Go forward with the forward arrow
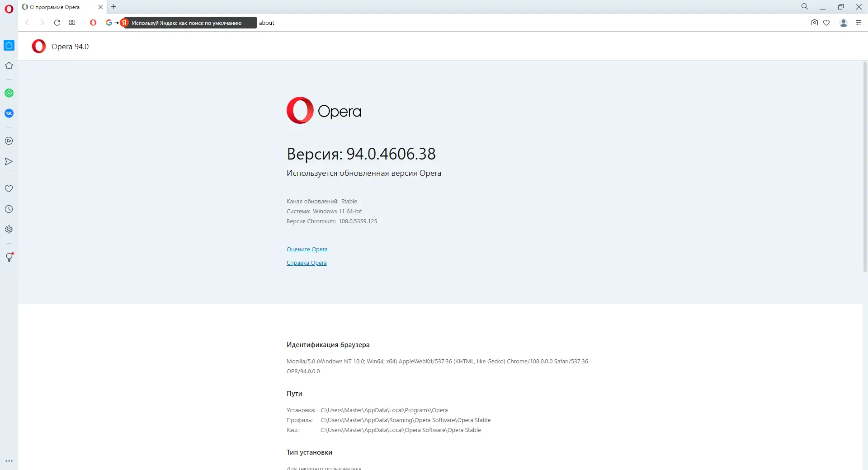 (42, 23)
